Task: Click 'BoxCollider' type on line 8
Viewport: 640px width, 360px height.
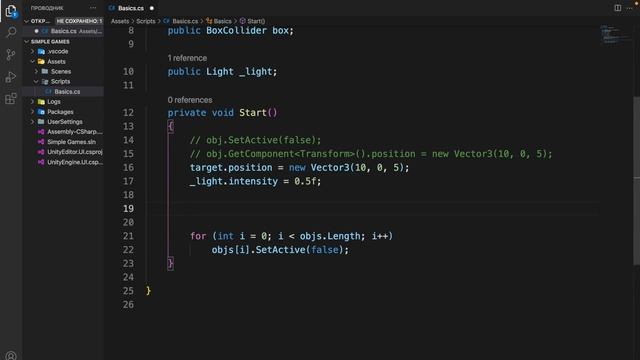Action: (x=236, y=31)
